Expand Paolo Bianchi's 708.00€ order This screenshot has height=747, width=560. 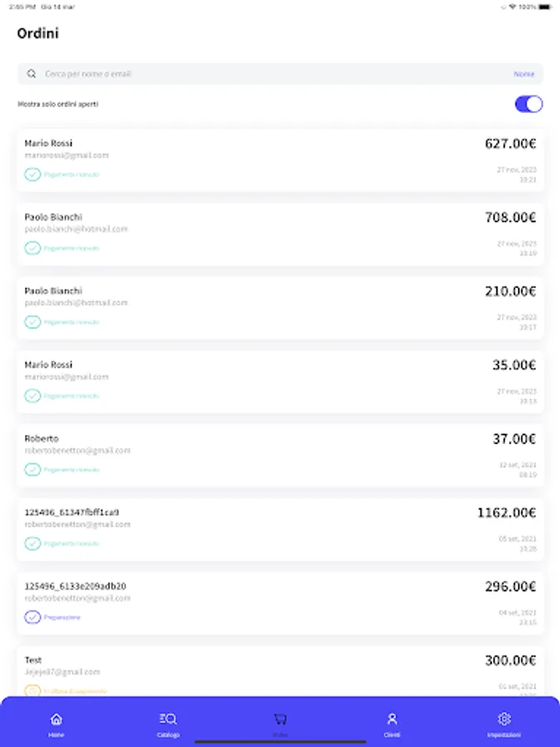[280, 232]
